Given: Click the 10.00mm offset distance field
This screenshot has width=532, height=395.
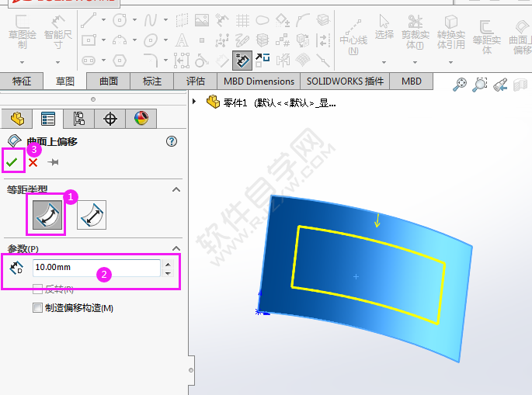Looking at the screenshot, I should [96, 268].
